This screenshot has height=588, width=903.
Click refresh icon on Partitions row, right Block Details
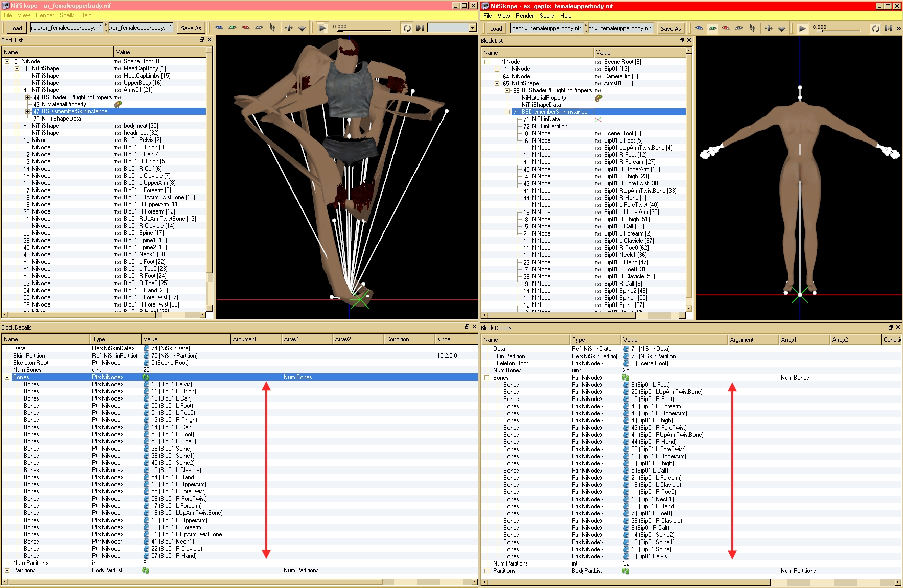click(x=626, y=571)
